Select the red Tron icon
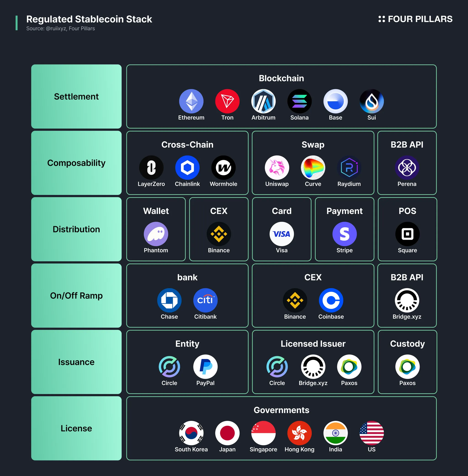Image resolution: width=468 pixels, height=476 pixels. click(x=227, y=101)
